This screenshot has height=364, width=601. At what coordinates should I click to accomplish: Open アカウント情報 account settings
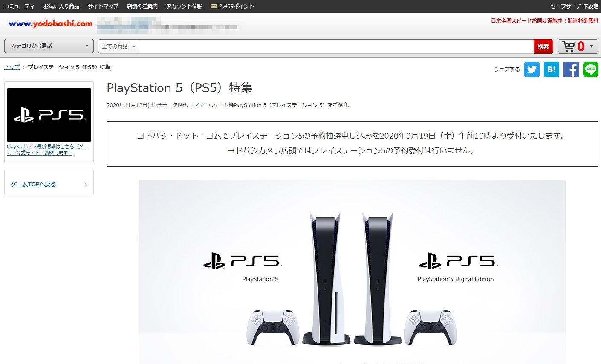tap(183, 6)
